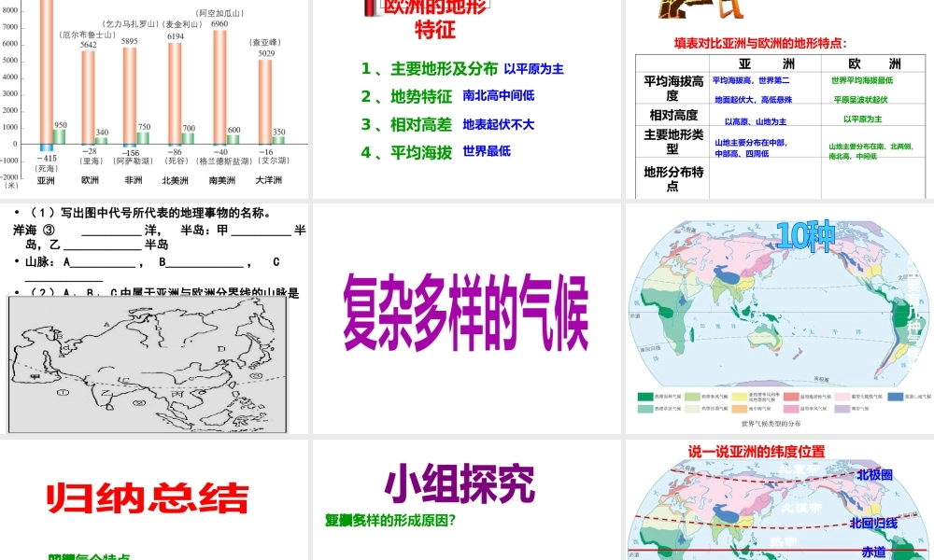This screenshot has width=934, height=560.
Task: Open the Asia-Europe terrain comparison table slide
Action: tap(780, 98)
